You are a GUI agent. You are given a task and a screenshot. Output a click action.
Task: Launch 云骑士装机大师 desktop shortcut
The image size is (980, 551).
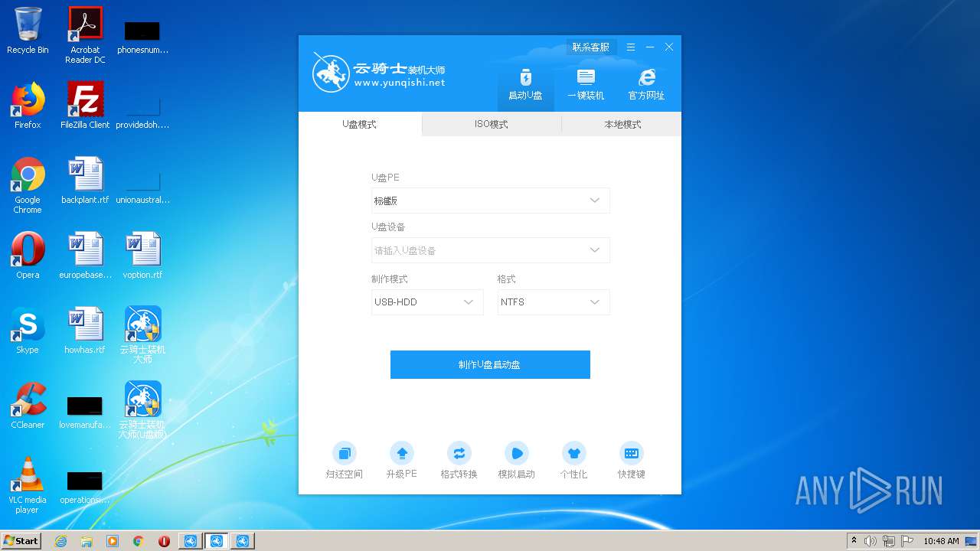coord(142,334)
